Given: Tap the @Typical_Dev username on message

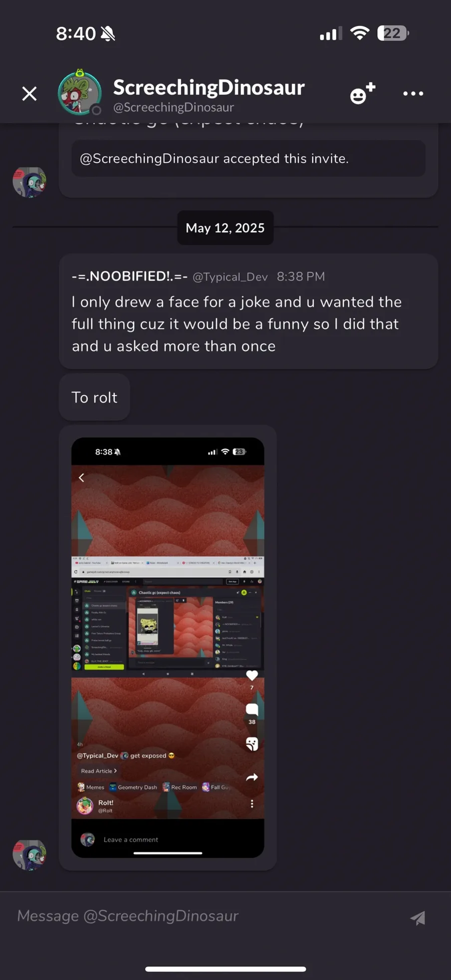Looking at the screenshot, I should click(x=230, y=277).
